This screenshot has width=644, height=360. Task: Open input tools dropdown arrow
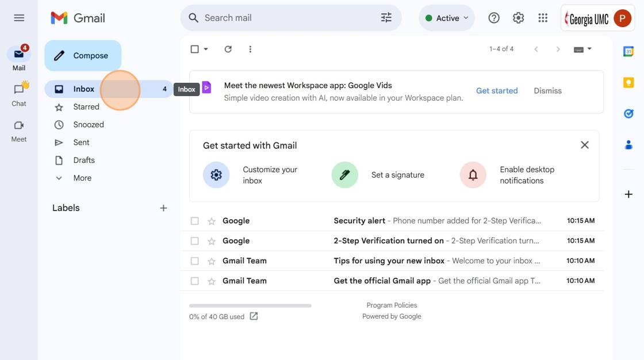pyautogui.click(x=589, y=49)
